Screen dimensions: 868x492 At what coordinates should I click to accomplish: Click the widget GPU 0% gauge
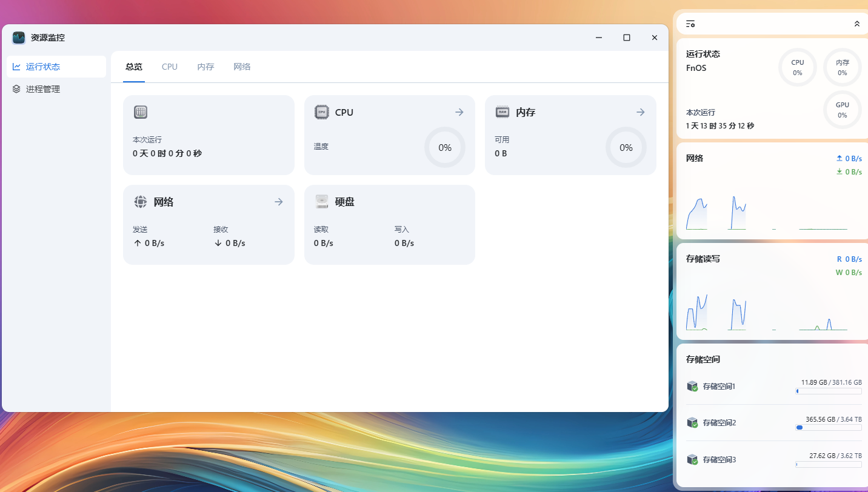point(843,110)
